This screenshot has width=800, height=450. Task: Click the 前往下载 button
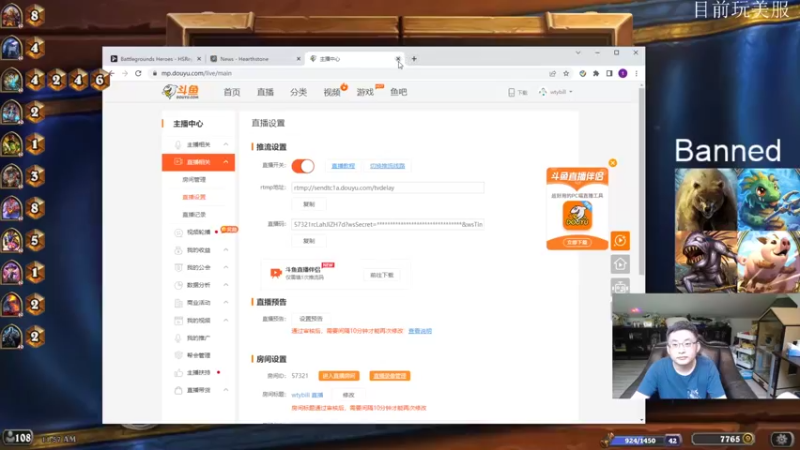pyautogui.click(x=382, y=275)
